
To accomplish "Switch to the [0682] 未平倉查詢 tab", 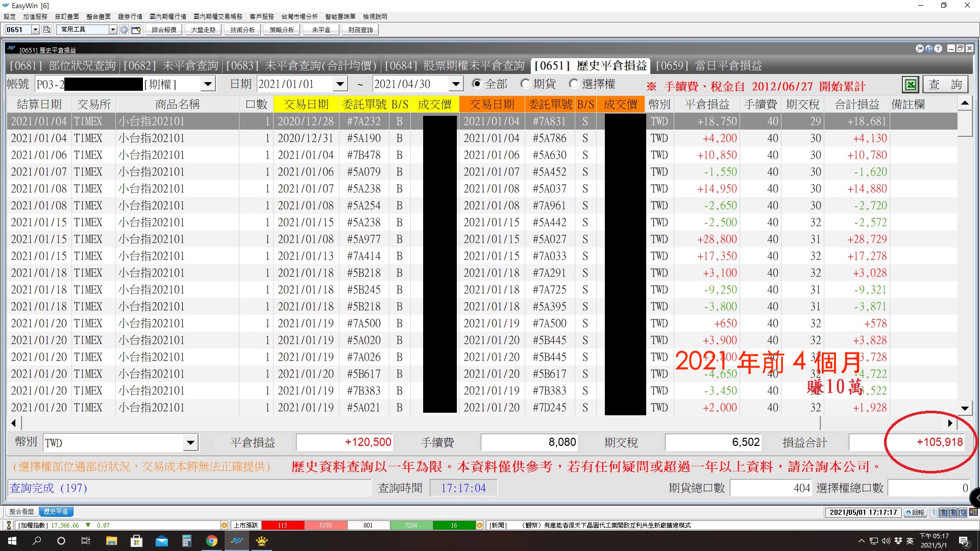I will click(x=170, y=66).
